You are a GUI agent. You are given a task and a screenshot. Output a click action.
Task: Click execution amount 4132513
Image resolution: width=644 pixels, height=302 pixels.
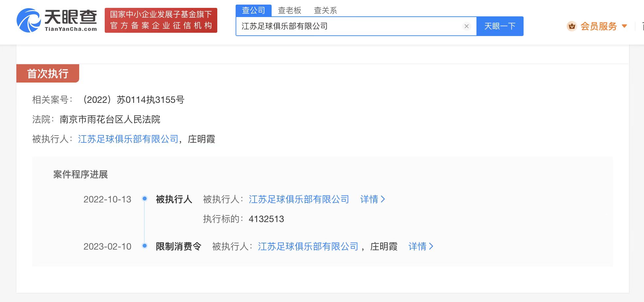[266, 219]
